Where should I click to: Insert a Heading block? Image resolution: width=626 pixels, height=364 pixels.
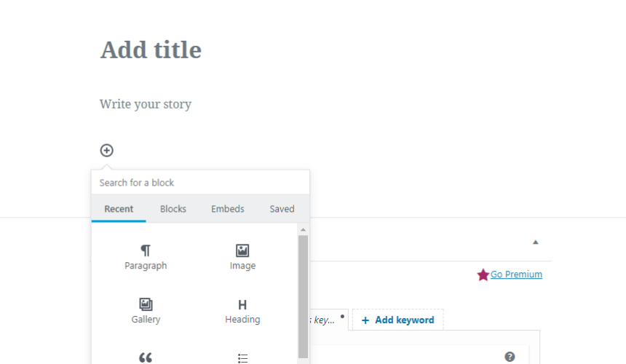242,311
